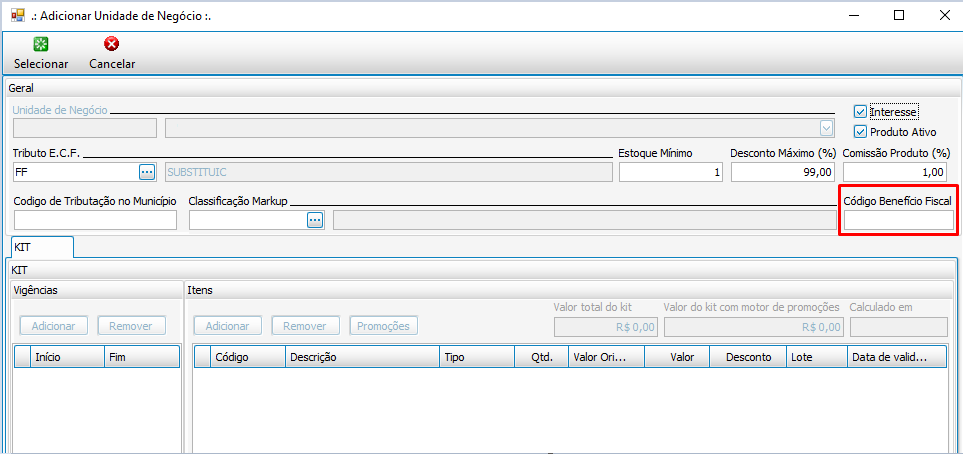Click Remover button under Itens
The width and height of the screenshot is (963, 454).
point(305,326)
